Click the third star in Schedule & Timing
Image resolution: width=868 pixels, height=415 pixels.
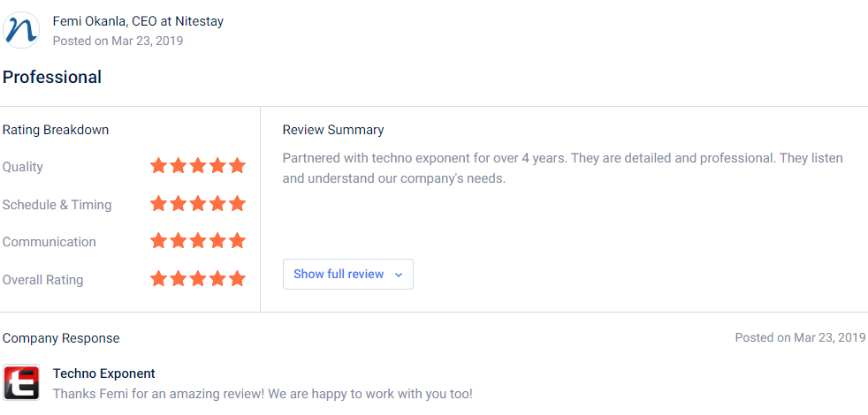coord(198,203)
